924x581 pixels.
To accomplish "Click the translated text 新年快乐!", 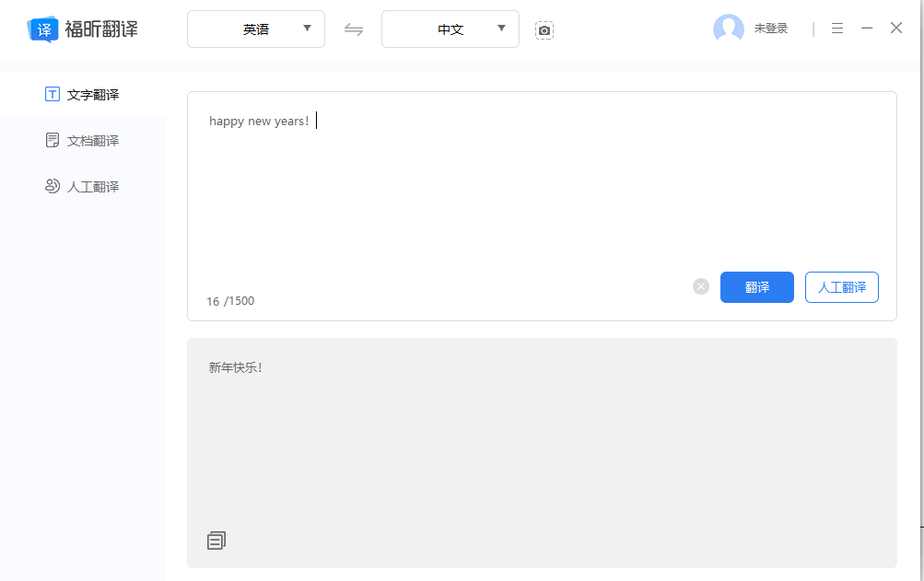I will click(x=236, y=367).
